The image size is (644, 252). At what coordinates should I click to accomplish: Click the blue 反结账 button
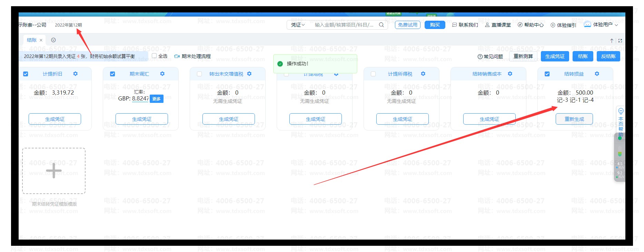[608, 56]
